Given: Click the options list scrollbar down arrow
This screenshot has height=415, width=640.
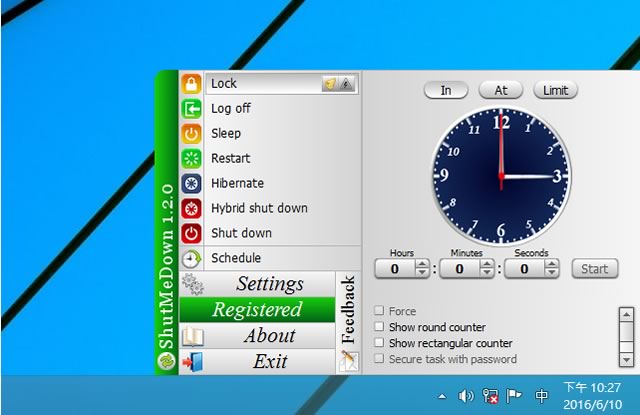Looking at the screenshot, I should tap(627, 359).
